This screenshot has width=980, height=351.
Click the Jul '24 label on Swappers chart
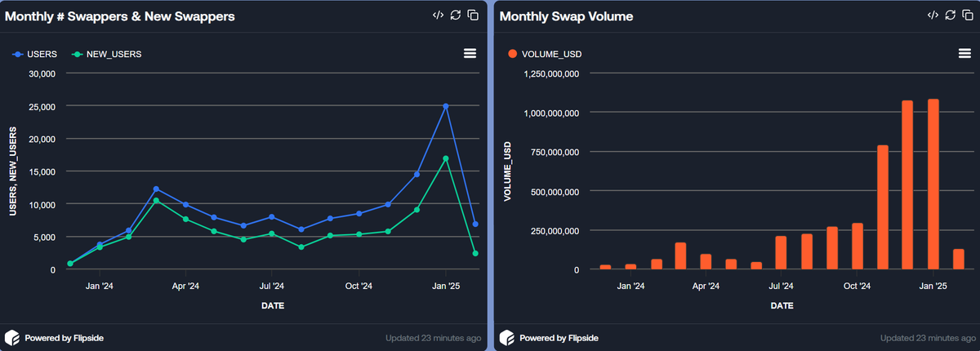(x=272, y=287)
